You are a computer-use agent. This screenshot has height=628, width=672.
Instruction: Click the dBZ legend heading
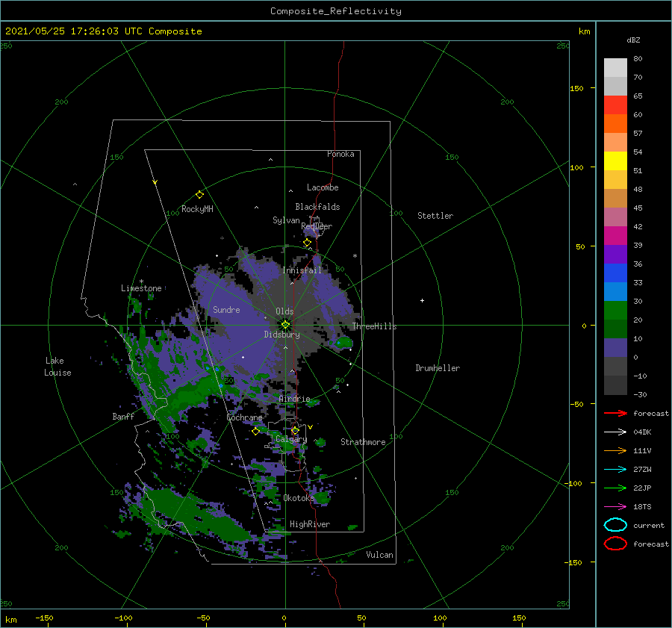(x=633, y=40)
